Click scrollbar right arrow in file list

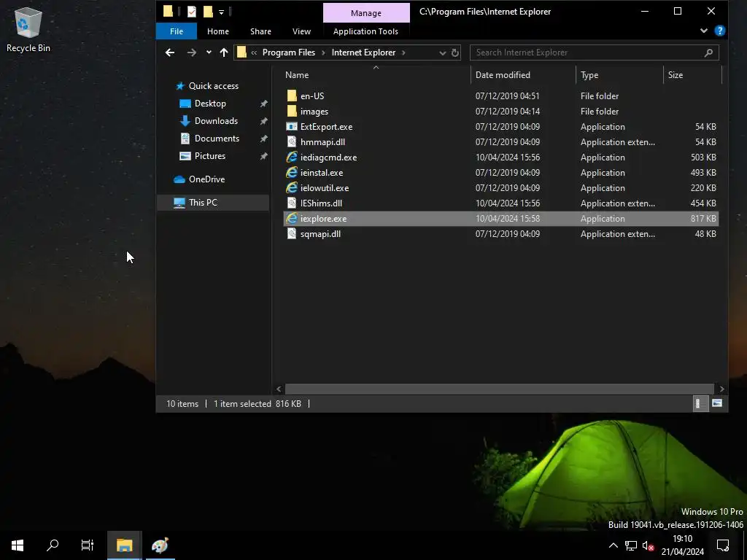[x=721, y=389]
